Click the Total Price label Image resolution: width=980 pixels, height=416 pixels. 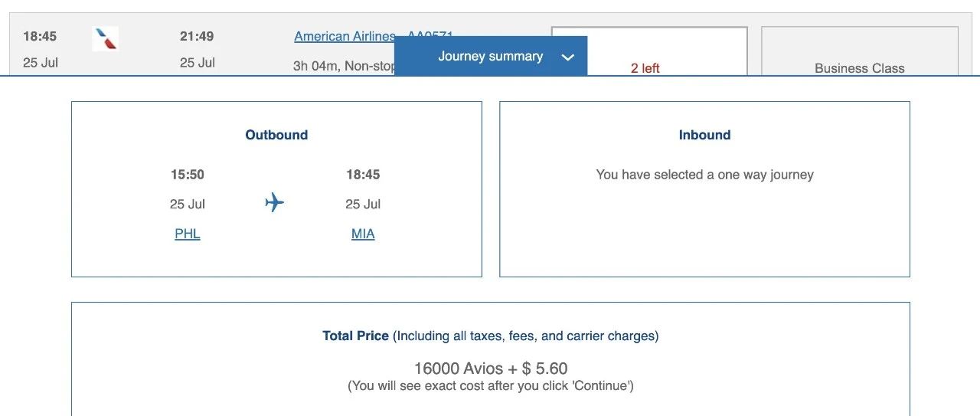coord(355,336)
